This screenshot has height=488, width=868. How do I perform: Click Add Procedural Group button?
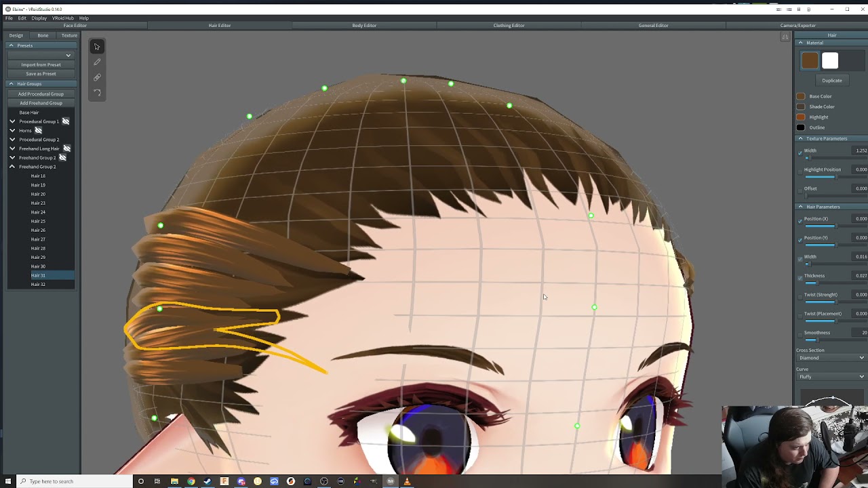[41, 94]
